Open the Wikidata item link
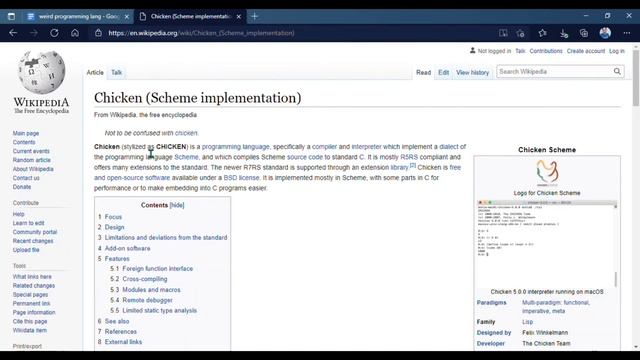Image resolution: width=640 pixels, height=360 pixels. point(29,330)
